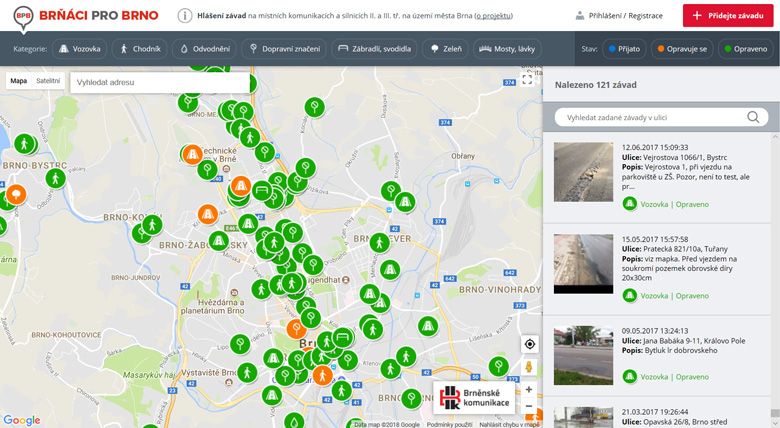
Task: Click the Vozovka icon of Vejrostova report
Action: pyautogui.click(x=630, y=204)
